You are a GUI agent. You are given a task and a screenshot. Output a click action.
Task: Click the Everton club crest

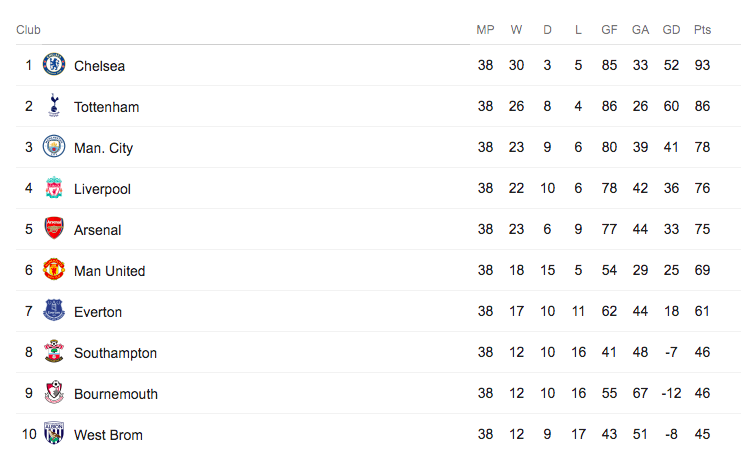(54, 310)
